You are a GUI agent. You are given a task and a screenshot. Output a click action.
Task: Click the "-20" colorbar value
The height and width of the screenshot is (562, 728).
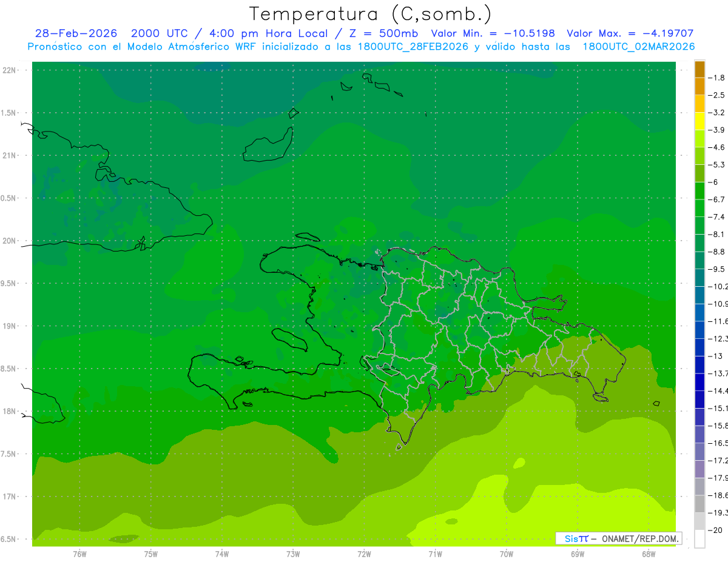716,530
